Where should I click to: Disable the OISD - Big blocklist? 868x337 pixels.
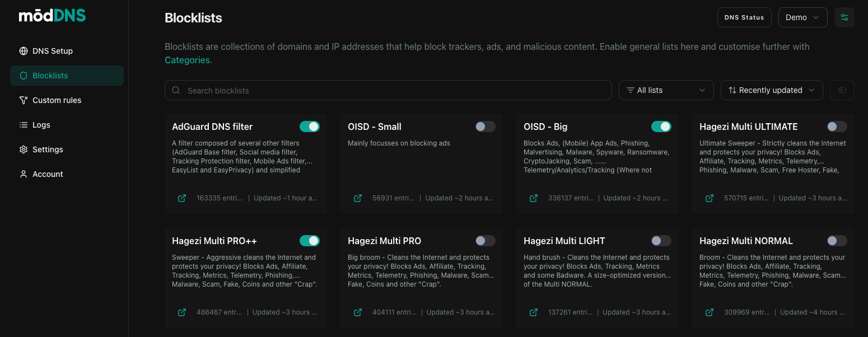pos(661,127)
